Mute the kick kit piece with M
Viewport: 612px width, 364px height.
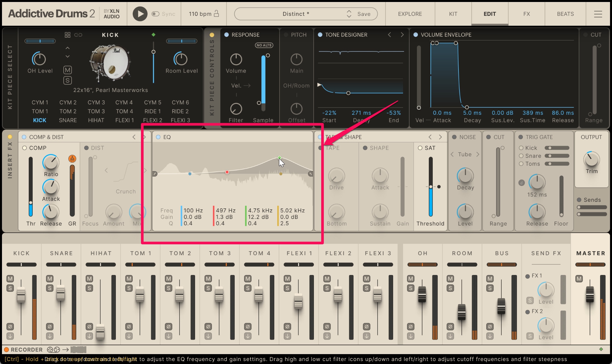pyautogui.click(x=67, y=70)
